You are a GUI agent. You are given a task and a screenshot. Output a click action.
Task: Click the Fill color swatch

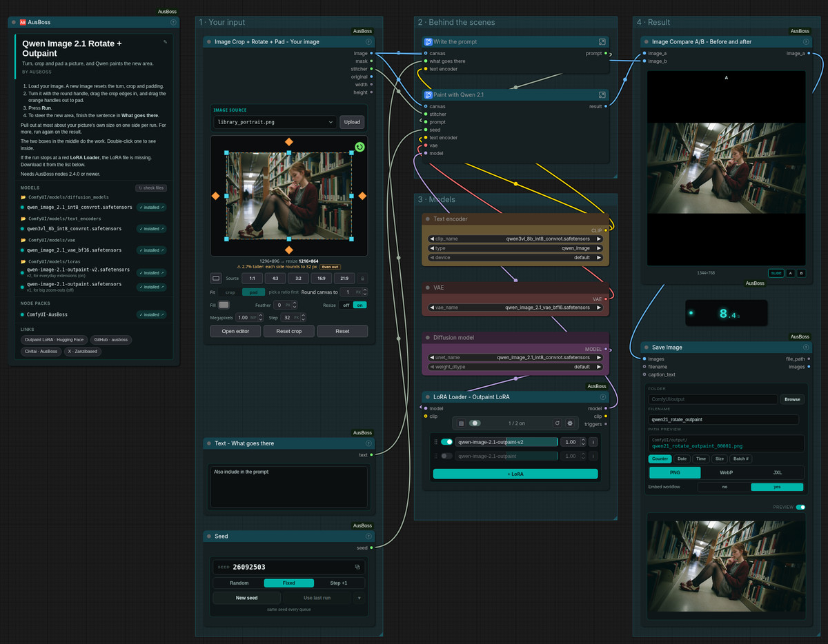pyautogui.click(x=224, y=305)
